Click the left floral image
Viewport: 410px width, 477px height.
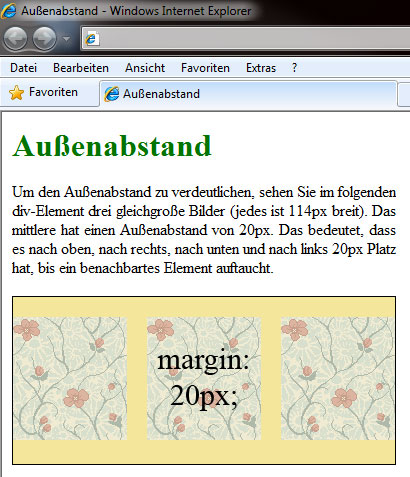coord(70,378)
